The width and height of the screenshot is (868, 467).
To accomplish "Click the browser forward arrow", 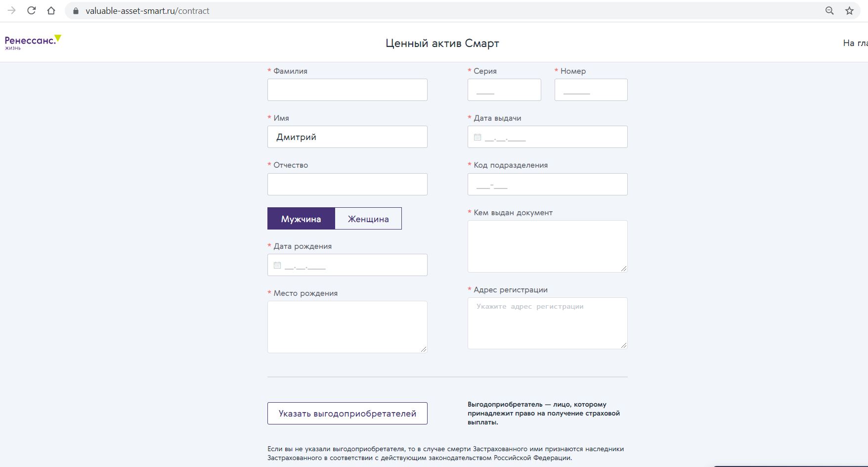I will click(12, 10).
